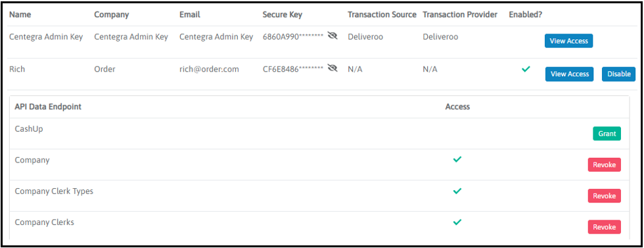Select the rich@order.com email cell
Image resolution: width=644 pixels, height=248 pixels.
click(209, 69)
